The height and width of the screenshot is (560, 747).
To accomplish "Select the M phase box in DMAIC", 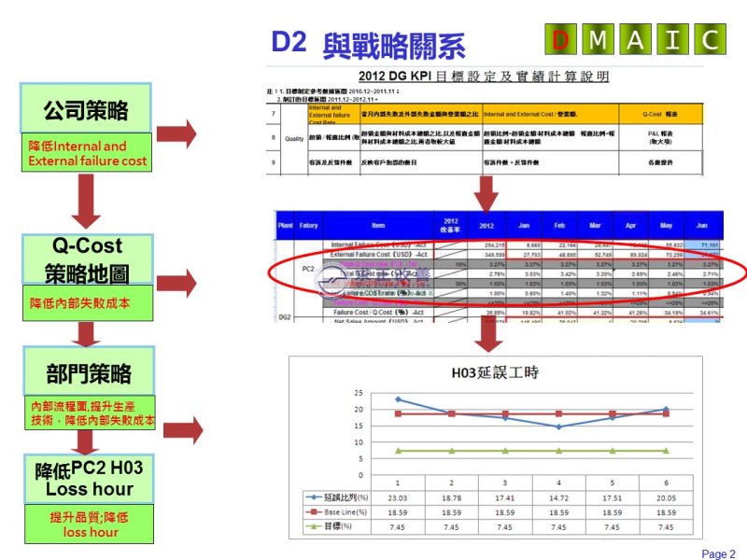I will (599, 39).
